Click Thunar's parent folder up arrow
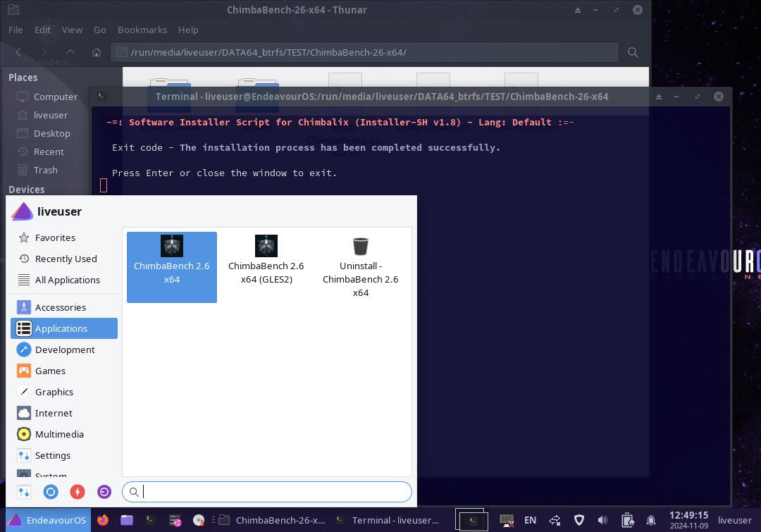This screenshot has width=761, height=532. 70,52
